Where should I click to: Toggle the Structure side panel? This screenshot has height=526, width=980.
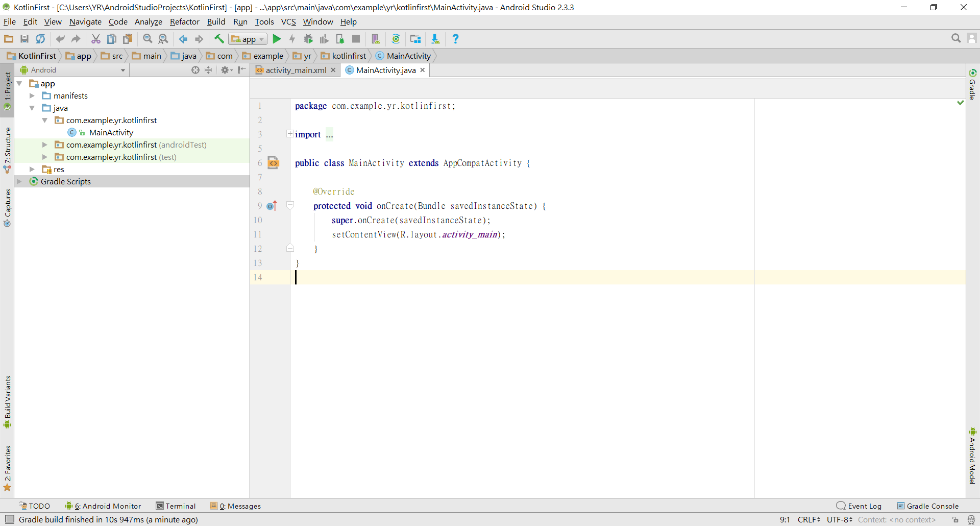7,150
